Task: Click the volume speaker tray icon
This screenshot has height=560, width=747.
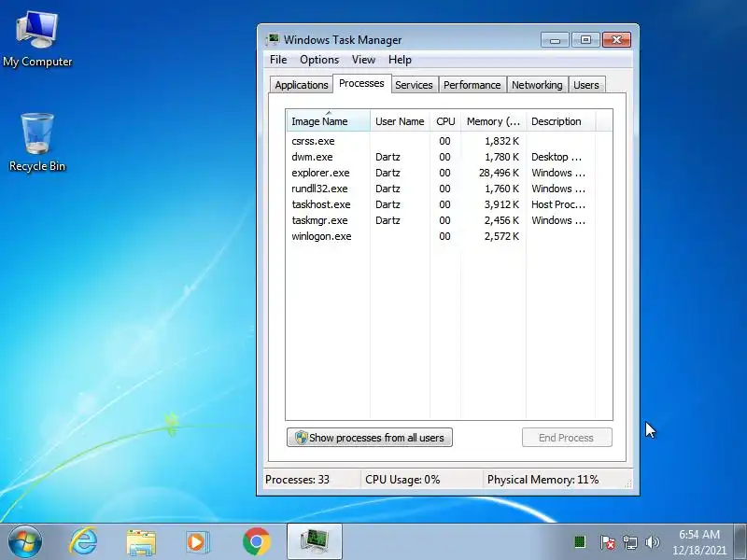Action: 652,542
